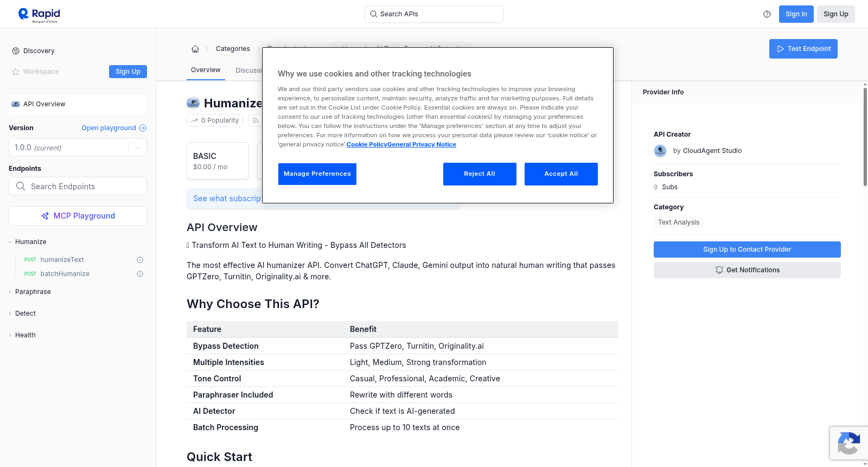
Task: Click the Discovery compass icon
Action: pyautogui.click(x=16, y=51)
